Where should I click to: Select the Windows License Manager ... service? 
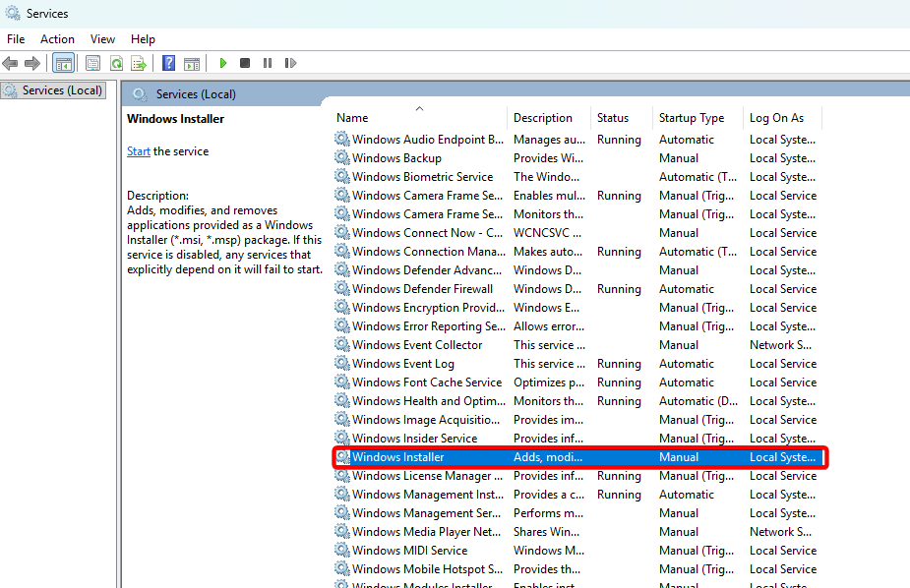(x=578, y=476)
